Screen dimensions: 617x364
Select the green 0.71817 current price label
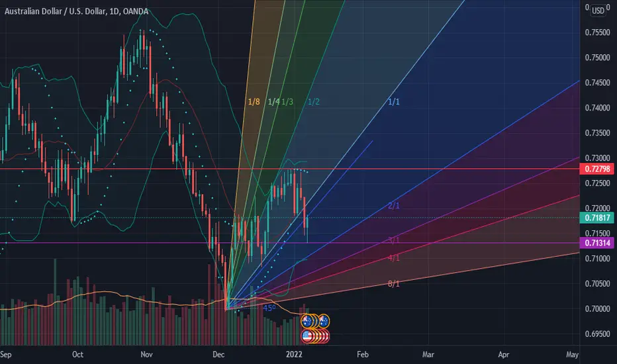pos(597,218)
